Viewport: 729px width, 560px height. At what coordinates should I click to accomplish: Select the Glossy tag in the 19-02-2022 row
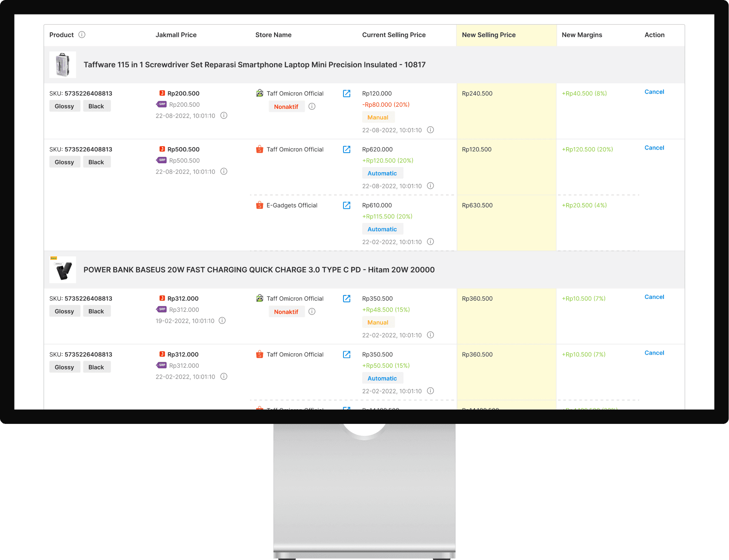pyautogui.click(x=64, y=311)
